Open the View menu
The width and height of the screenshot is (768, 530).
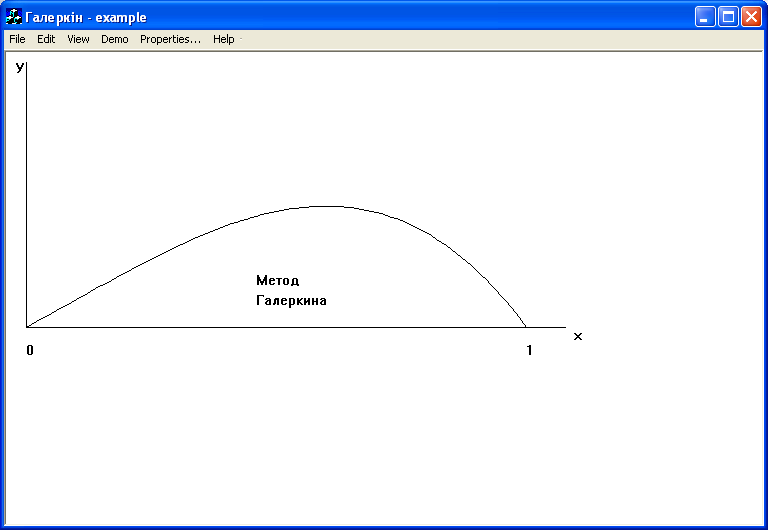coord(78,39)
